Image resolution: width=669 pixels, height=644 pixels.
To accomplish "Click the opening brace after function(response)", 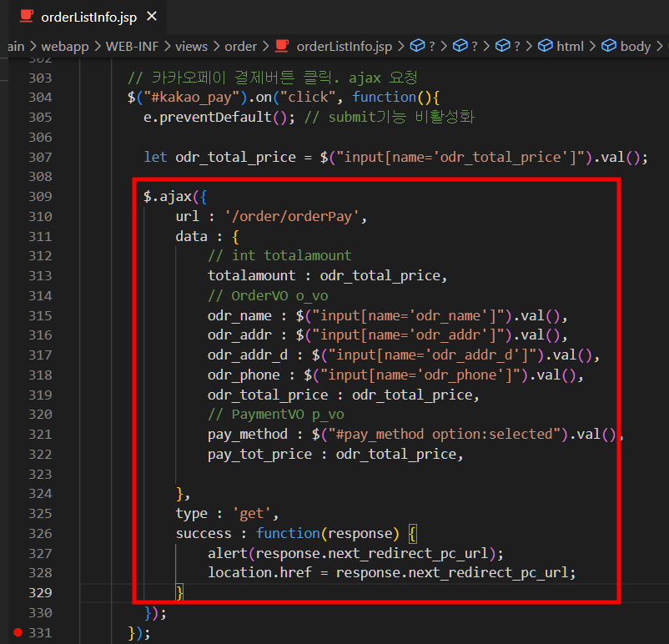I will [412, 534].
